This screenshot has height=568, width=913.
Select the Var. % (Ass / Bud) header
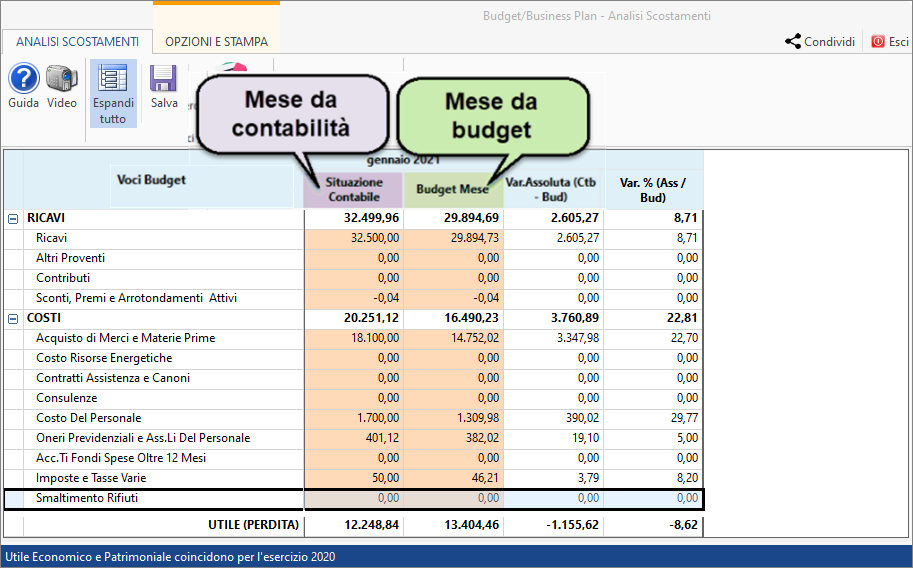[x=653, y=190]
